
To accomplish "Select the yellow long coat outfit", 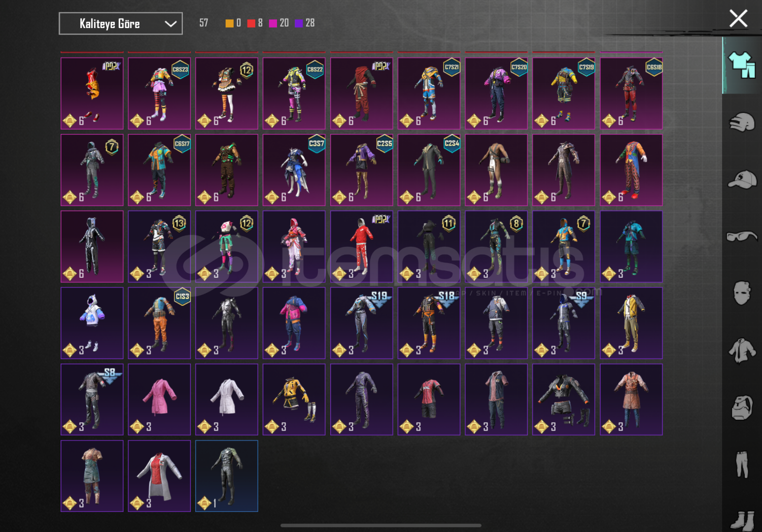I will [x=631, y=323].
